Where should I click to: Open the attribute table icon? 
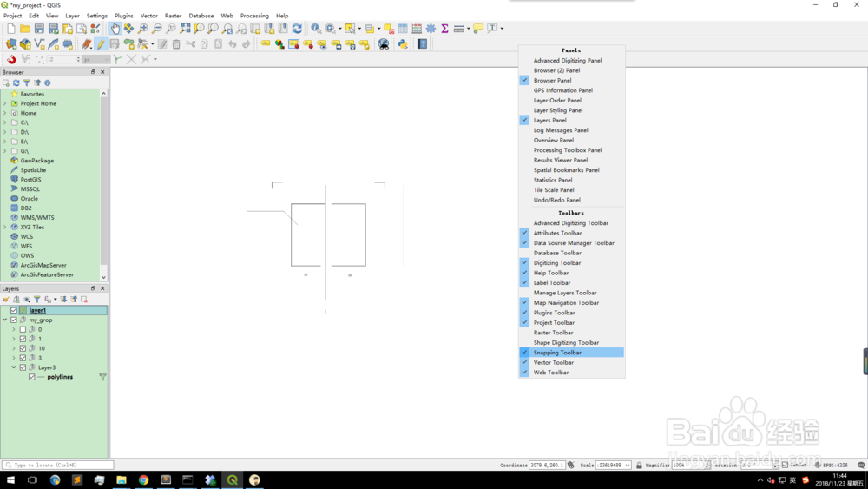point(403,29)
